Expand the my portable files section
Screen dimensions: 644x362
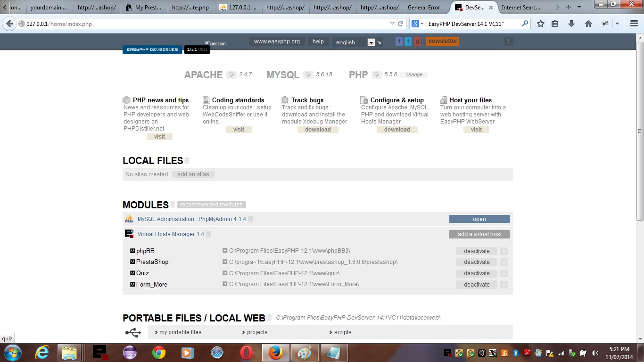point(178,332)
